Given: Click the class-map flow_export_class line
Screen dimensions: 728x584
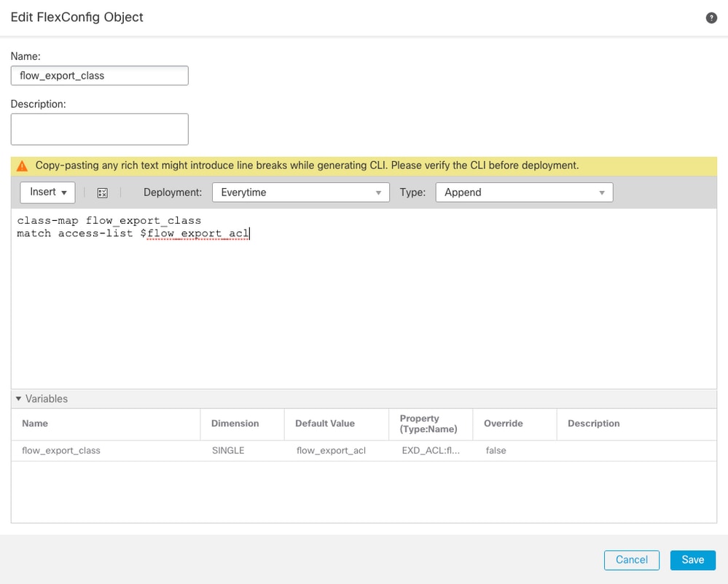Looking at the screenshot, I should tap(109, 220).
